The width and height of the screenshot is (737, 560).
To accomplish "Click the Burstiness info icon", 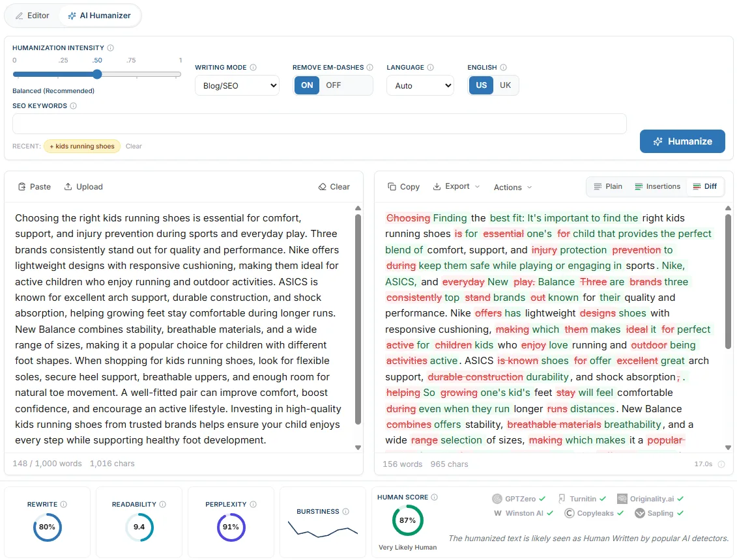I will click(346, 511).
